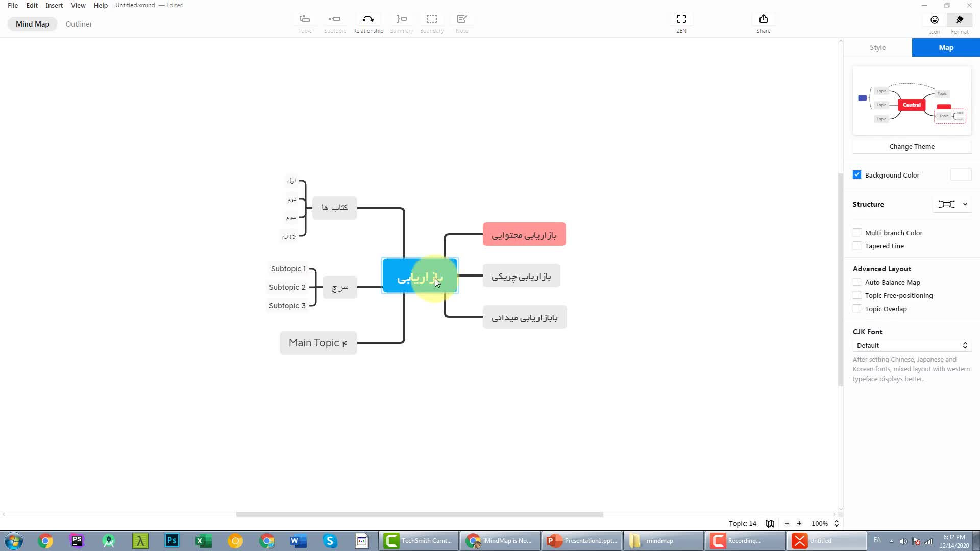Image resolution: width=980 pixels, height=551 pixels.
Task: Click the Format panel icon
Action: [960, 20]
